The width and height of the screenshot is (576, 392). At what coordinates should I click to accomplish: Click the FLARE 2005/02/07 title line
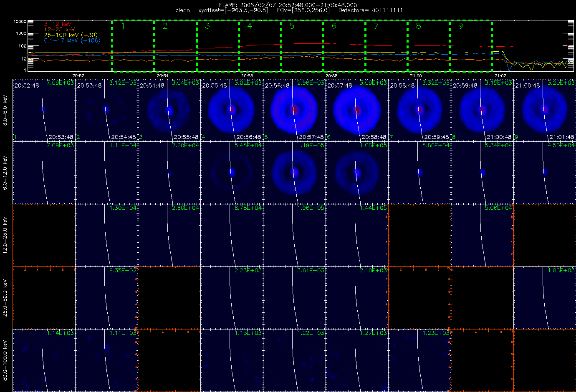pyautogui.click(x=288, y=5)
